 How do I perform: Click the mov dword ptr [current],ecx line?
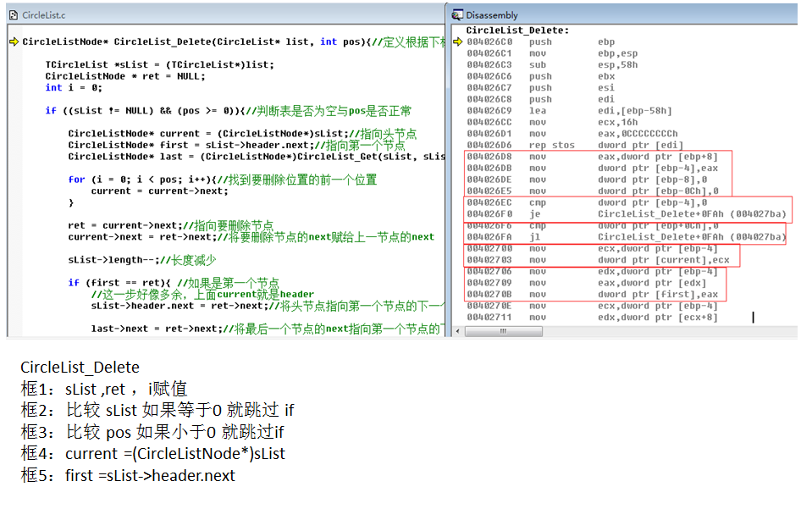[x=598, y=260]
